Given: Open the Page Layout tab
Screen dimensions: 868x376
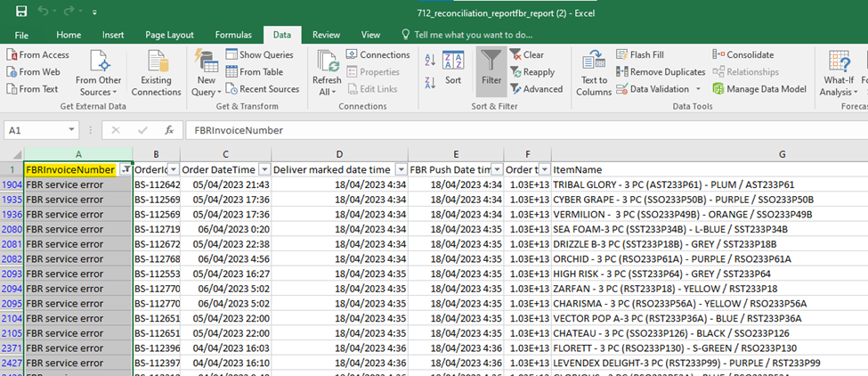Looking at the screenshot, I should coord(169,35).
